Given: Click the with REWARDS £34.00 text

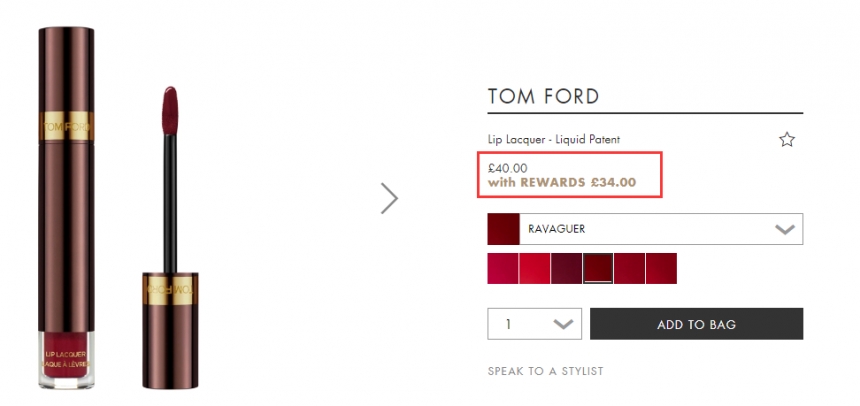Looking at the screenshot, I should [x=562, y=183].
